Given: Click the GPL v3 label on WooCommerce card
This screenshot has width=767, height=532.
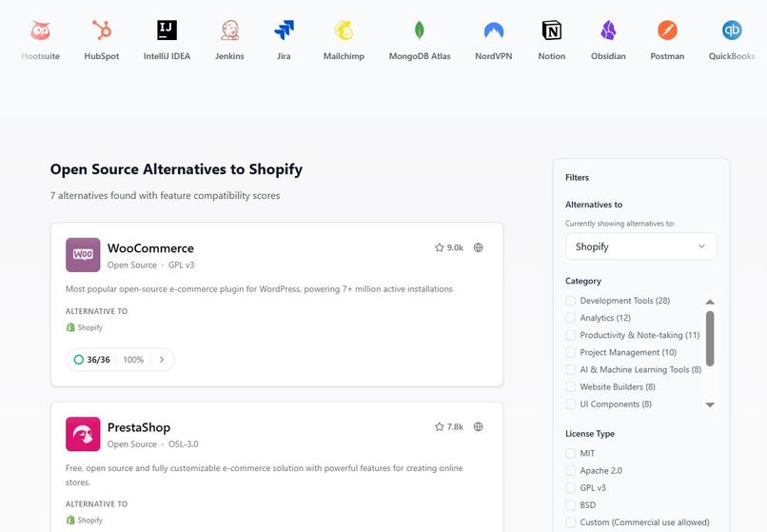Looking at the screenshot, I should tap(182, 265).
